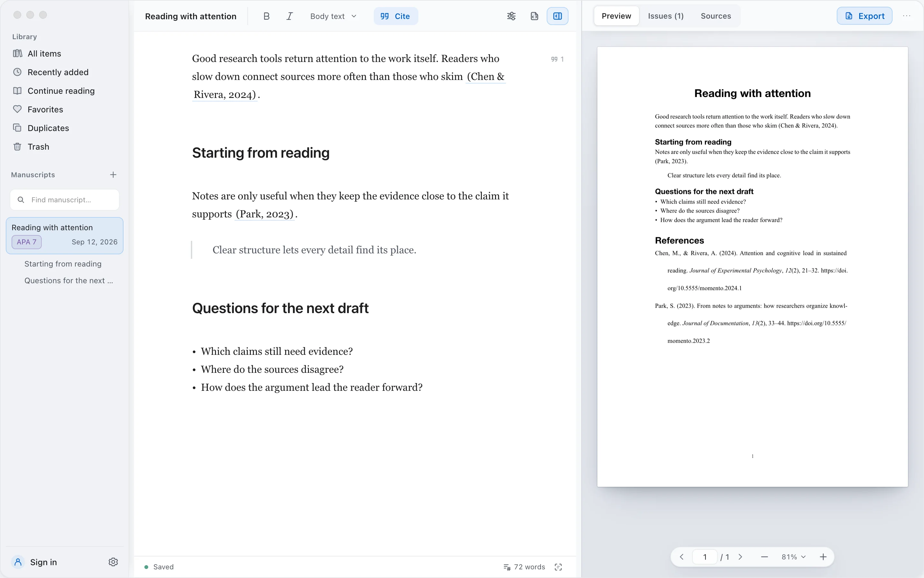Open the Sources tab
Screen dimensions: 924x578
point(715,16)
